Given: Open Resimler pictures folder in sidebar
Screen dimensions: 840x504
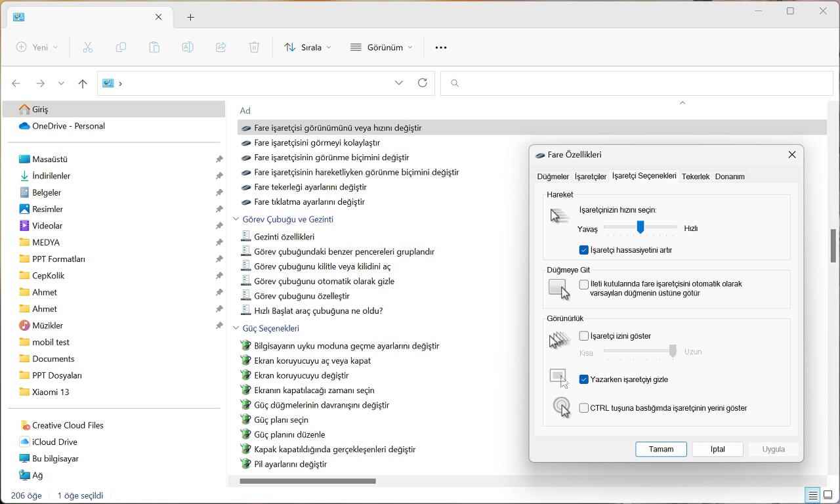Looking at the screenshot, I should point(41,209).
